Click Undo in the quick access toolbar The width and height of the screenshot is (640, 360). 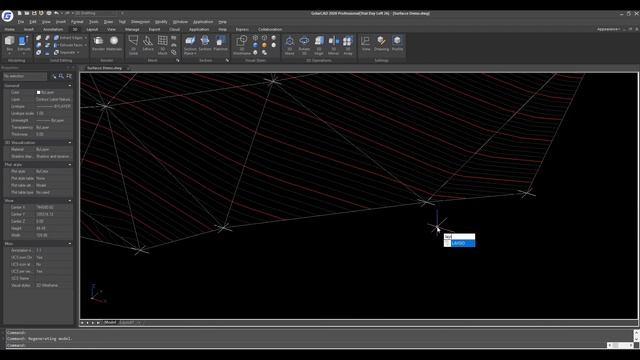click(x=56, y=13)
